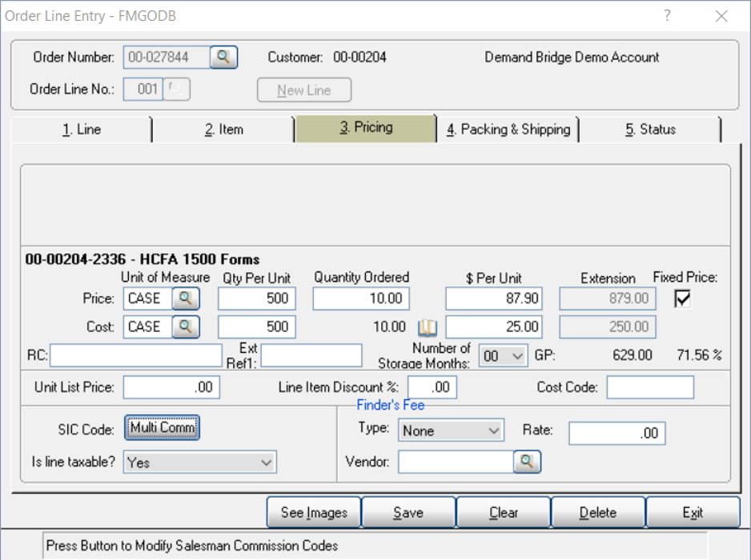The image size is (751, 560).
Task: Click the New Line button
Action: click(x=304, y=90)
